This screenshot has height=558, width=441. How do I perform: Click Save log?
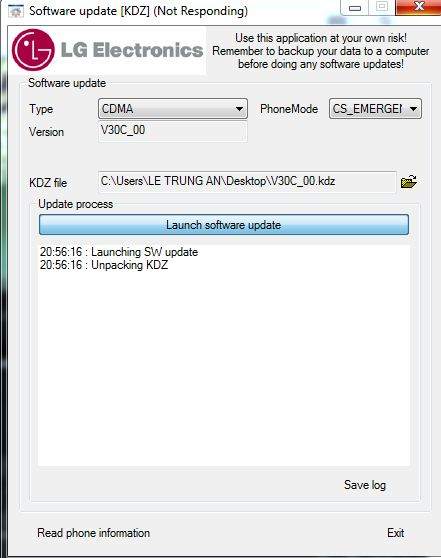365,485
